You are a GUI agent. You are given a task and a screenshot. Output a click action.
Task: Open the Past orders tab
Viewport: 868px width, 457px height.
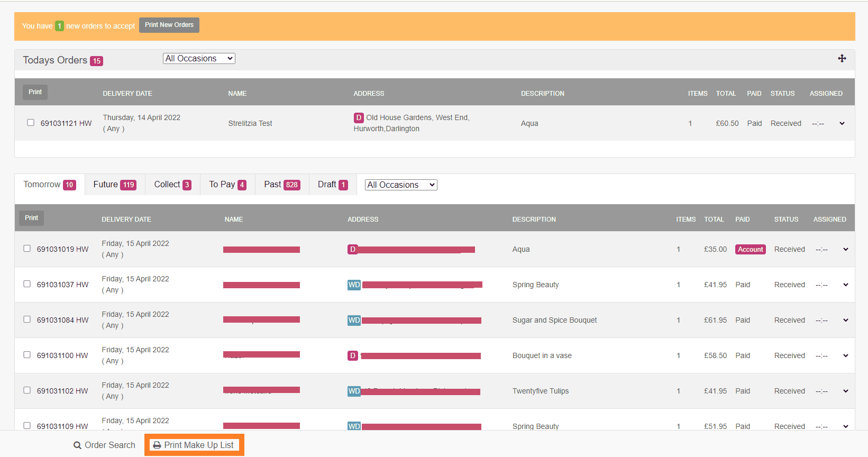click(x=282, y=185)
